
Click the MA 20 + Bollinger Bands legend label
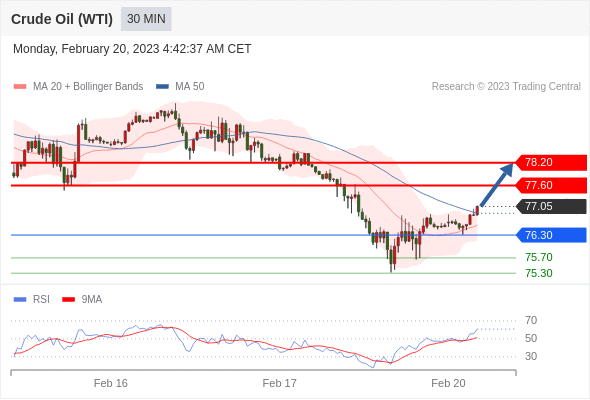coord(88,87)
